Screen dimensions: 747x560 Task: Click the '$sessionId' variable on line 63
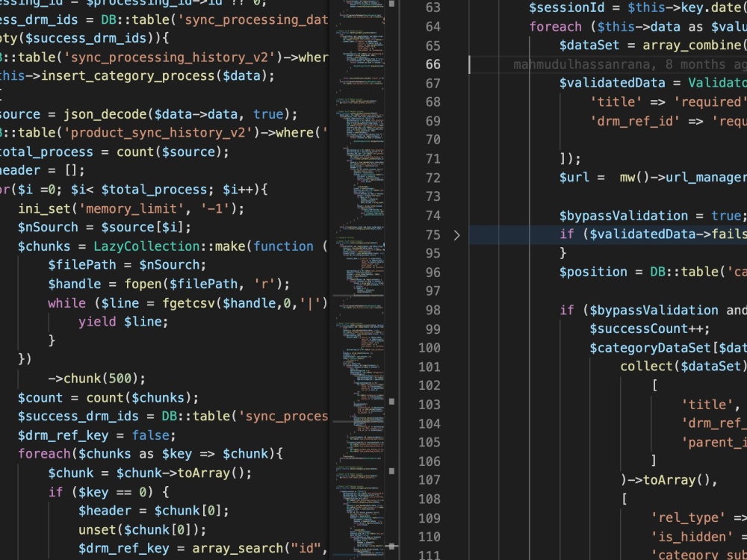566,7
